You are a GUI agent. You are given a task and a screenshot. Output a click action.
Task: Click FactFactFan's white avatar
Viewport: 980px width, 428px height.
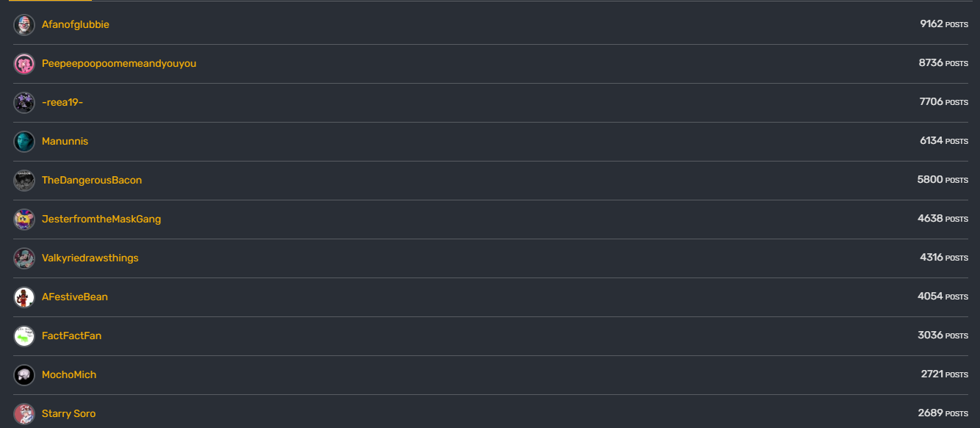[24, 336]
